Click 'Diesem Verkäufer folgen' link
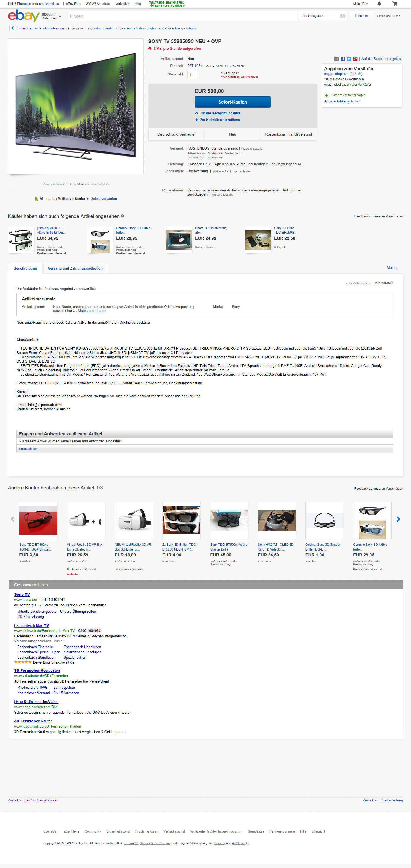 click(348, 95)
